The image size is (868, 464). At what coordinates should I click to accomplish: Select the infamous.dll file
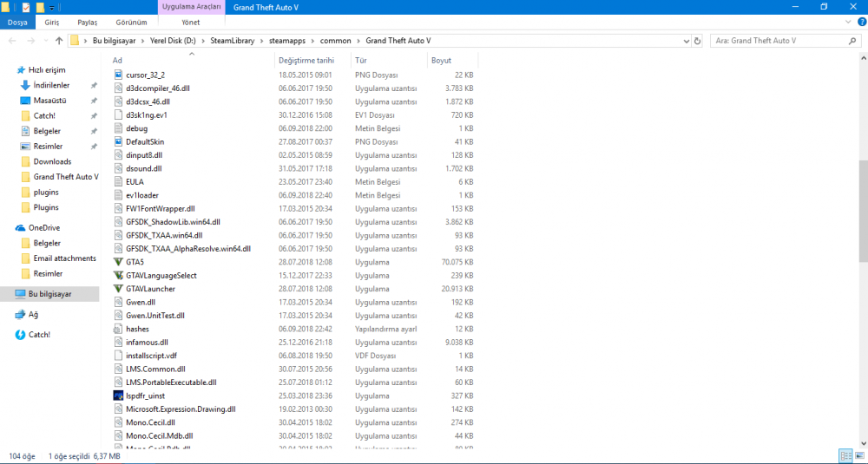pyautogui.click(x=147, y=343)
